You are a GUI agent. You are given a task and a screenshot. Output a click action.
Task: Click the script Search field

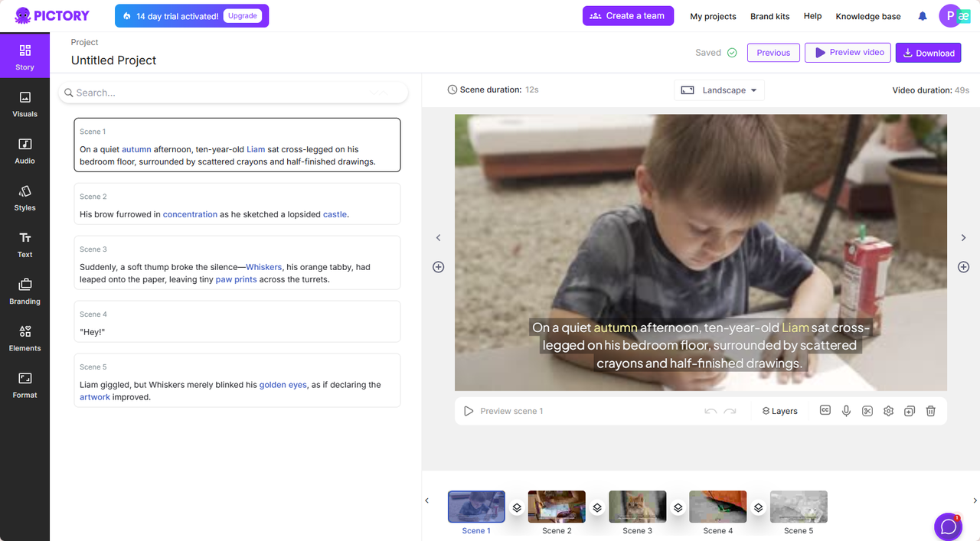point(234,93)
